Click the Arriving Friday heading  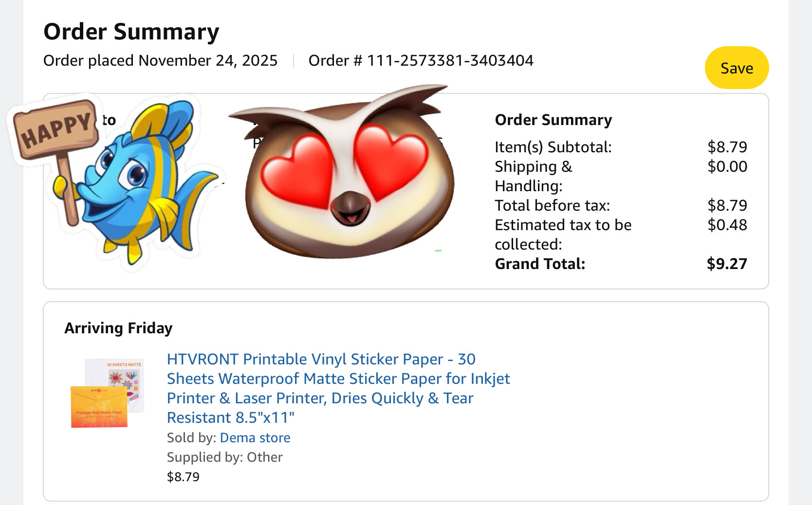coord(118,328)
